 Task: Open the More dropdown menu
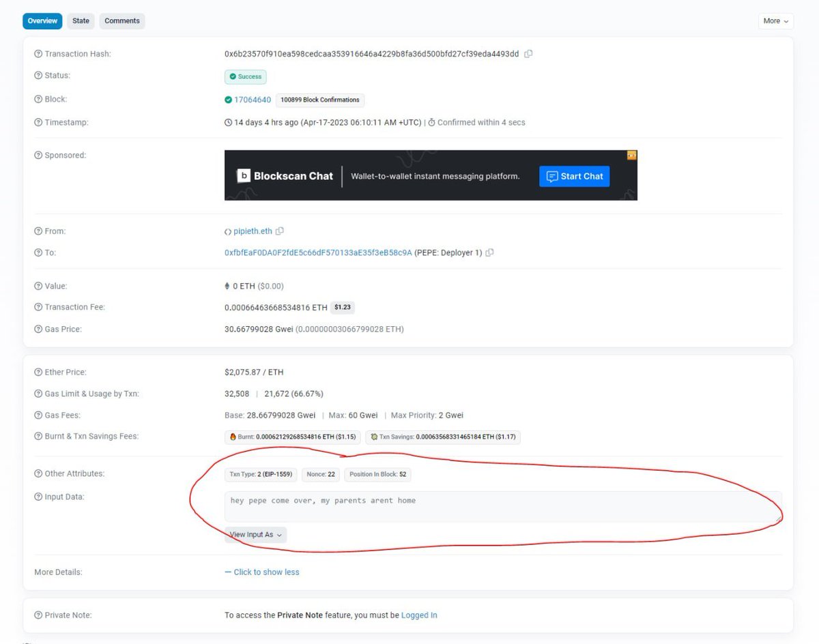coord(775,21)
